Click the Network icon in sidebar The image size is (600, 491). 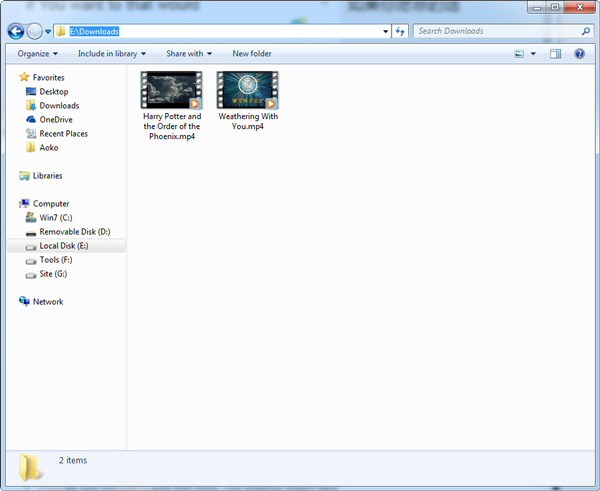[24, 301]
